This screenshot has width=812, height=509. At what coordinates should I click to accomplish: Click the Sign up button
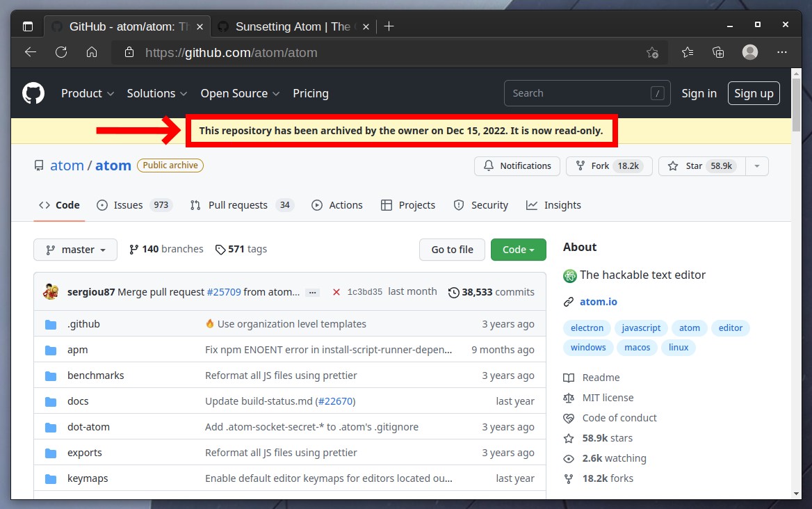(x=754, y=93)
